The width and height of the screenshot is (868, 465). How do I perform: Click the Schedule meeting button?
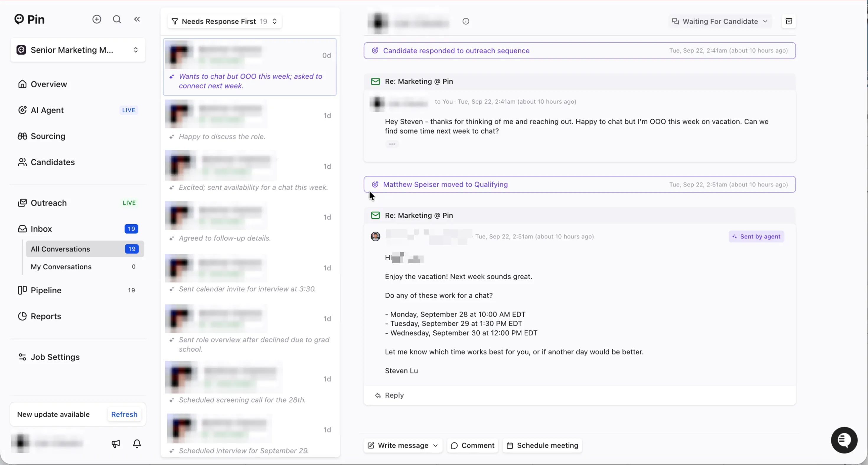(x=542, y=446)
